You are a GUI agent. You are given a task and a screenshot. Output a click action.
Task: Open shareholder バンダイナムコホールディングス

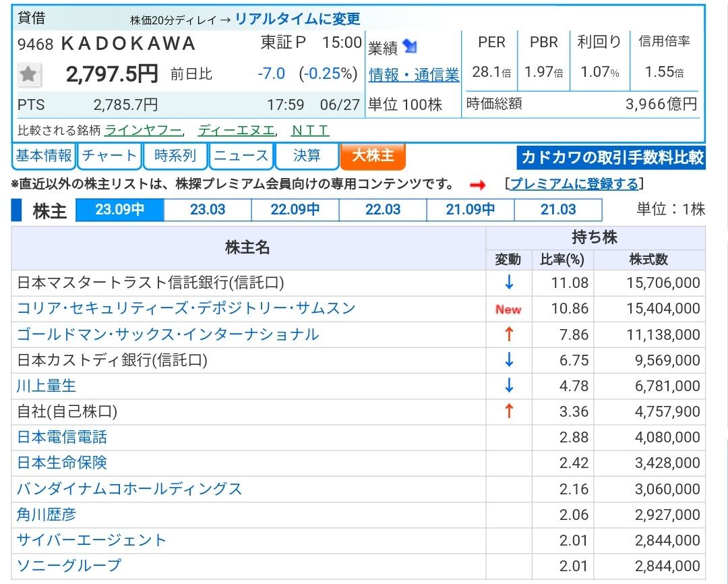129,489
